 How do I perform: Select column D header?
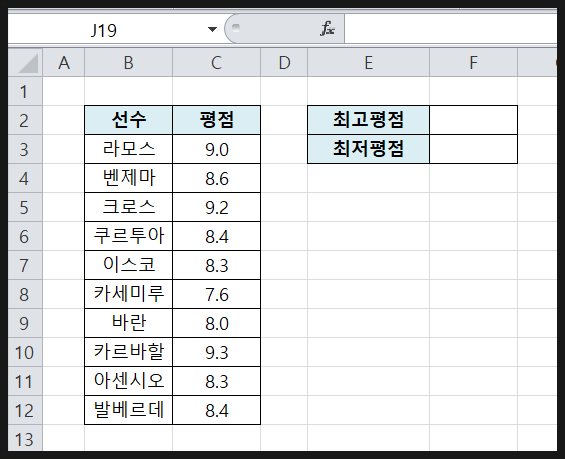click(284, 63)
